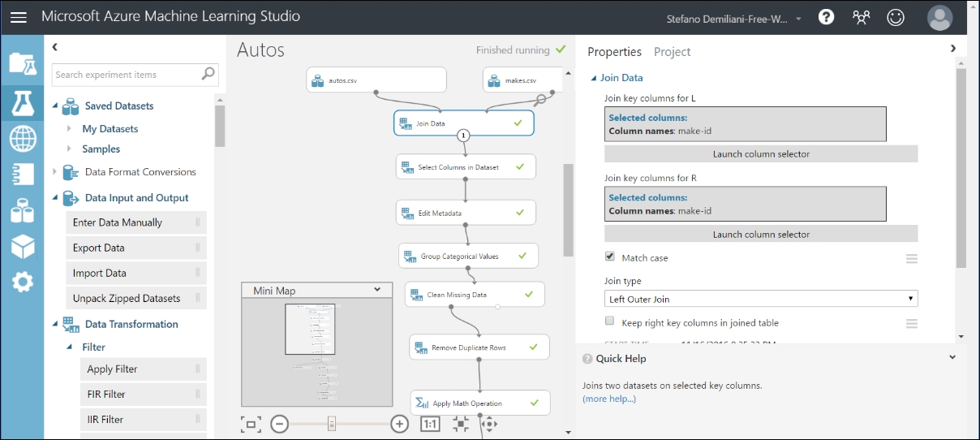Expand the Data Format Conversions category
Image resolution: width=980 pixels, height=440 pixels.
pos(55,171)
